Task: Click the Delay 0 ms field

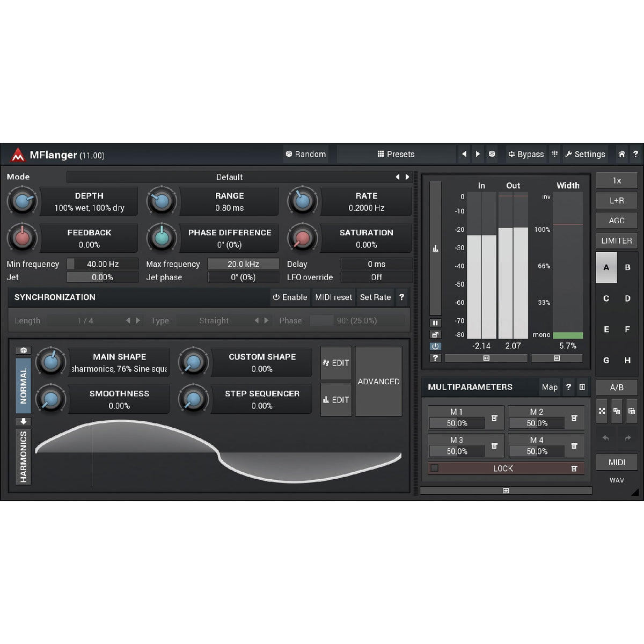Action: pos(377,264)
